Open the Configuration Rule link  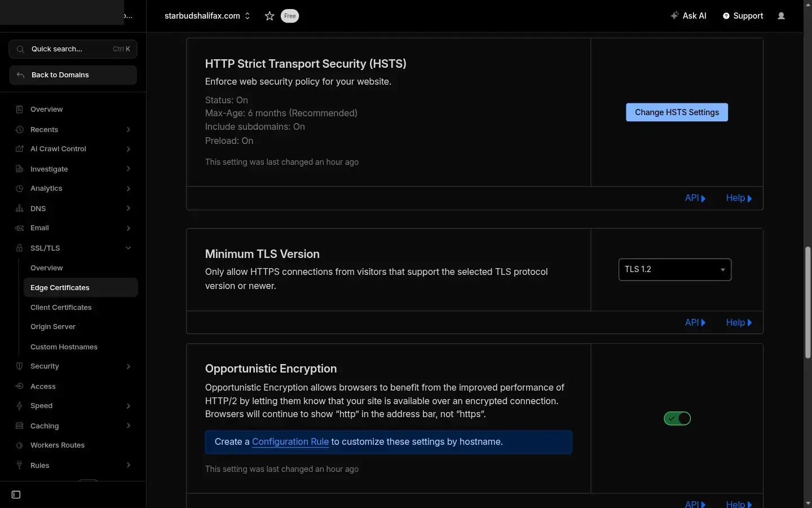tap(289, 442)
